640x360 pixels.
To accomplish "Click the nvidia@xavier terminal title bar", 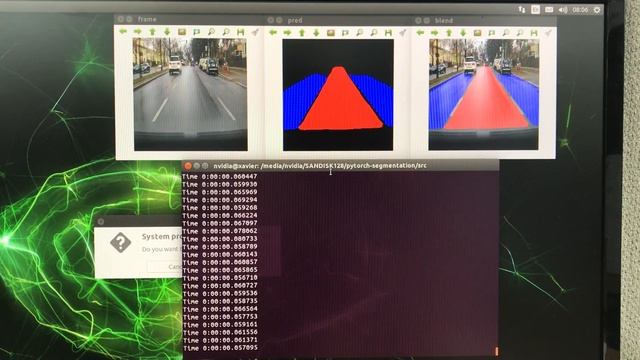I will pyautogui.click(x=340, y=166).
